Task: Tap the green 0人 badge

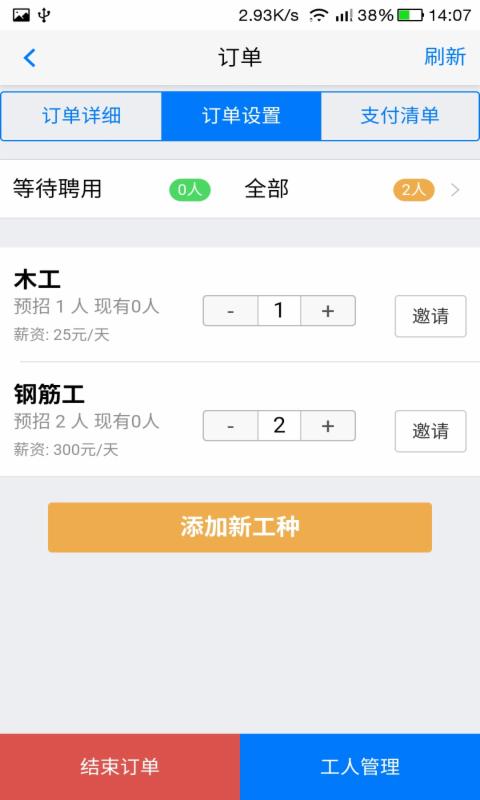Action: point(190,190)
